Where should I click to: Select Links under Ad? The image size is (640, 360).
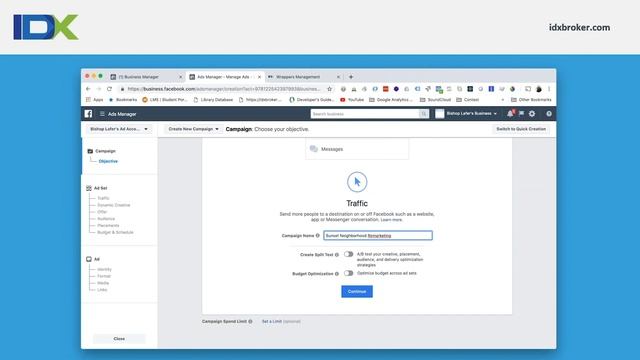click(102, 290)
